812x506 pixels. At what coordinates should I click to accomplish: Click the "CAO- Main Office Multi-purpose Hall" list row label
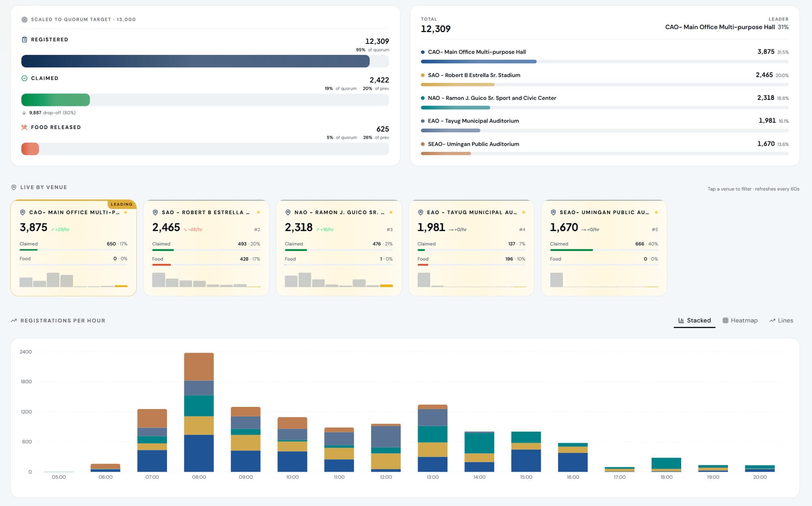pyautogui.click(x=477, y=52)
